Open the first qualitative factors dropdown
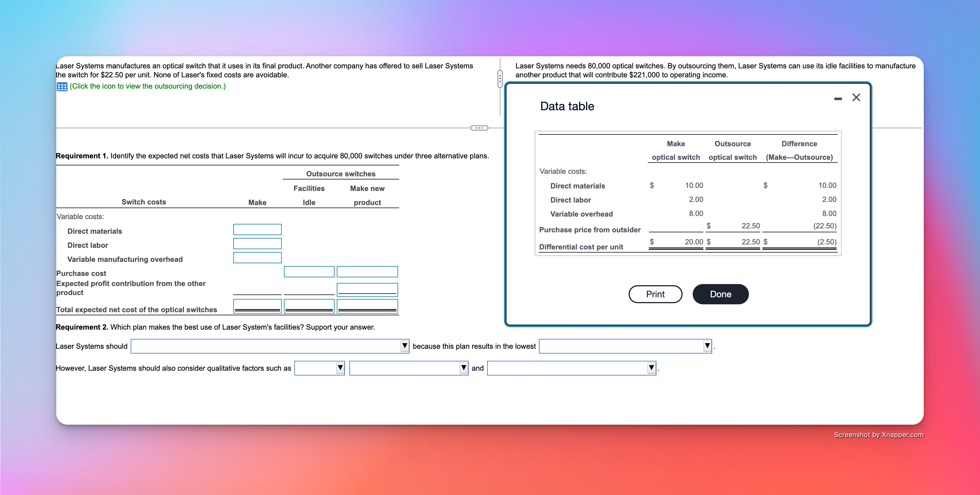This screenshot has width=980, height=495. (x=320, y=368)
